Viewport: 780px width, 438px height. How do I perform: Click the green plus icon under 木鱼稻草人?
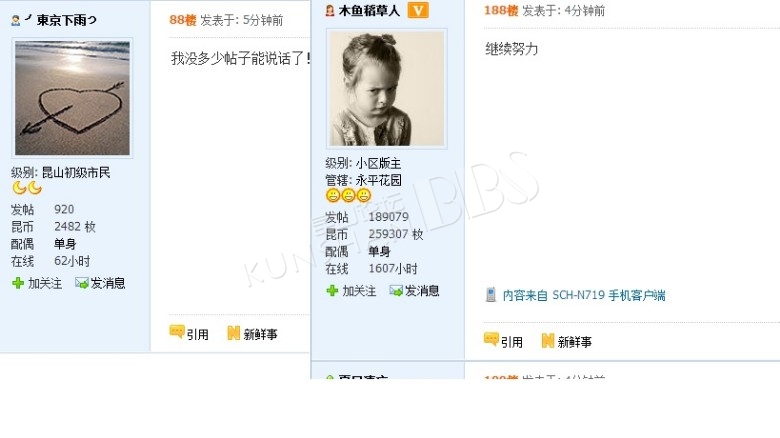coord(332,291)
